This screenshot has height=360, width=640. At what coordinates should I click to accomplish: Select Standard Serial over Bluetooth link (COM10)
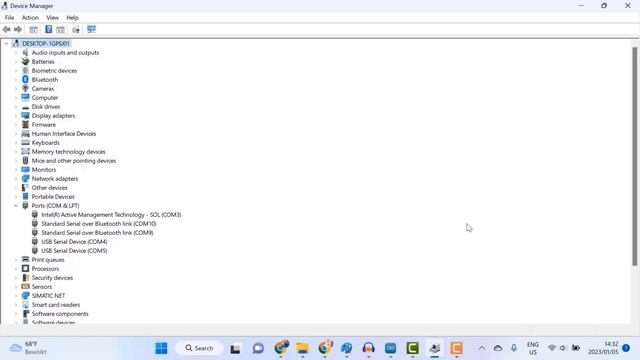coord(99,224)
